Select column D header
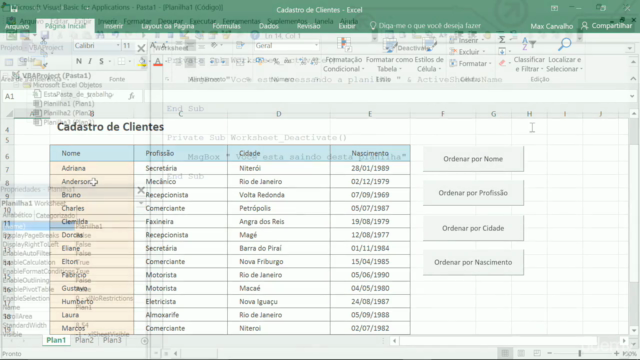The width and height of the screenshot is (640, 360). coord(279,114)
